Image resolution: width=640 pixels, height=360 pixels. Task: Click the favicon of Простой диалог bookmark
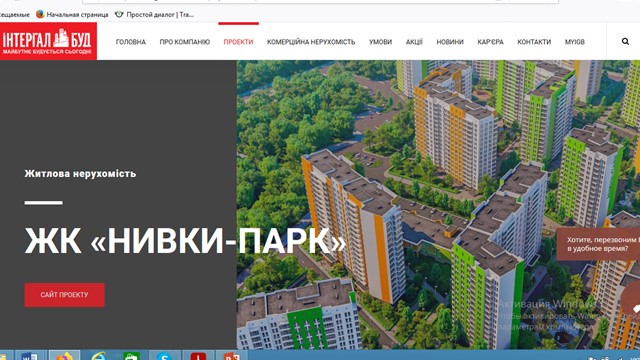point(119,14)
